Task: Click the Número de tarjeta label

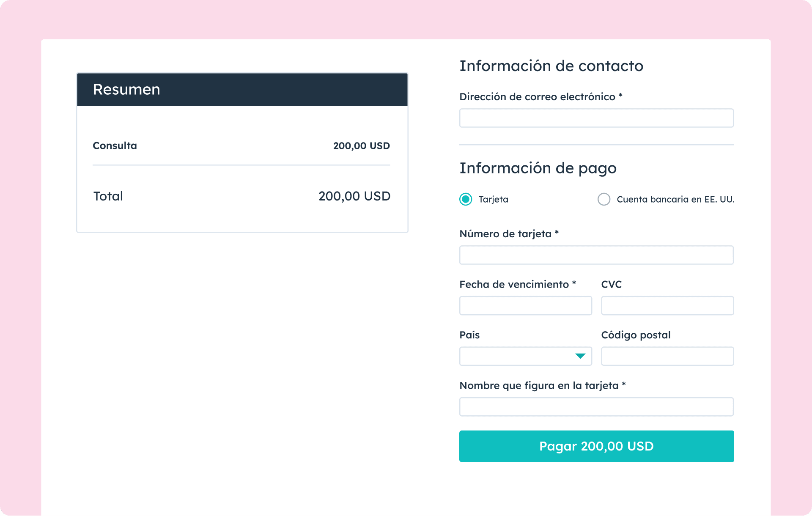Action: pos(509,234)
